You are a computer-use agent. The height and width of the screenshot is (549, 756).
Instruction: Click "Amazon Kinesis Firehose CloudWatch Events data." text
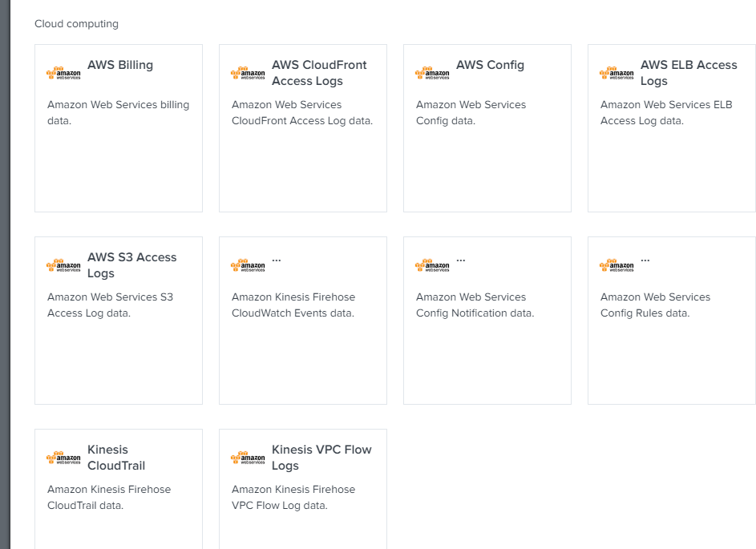click(293, 305)
